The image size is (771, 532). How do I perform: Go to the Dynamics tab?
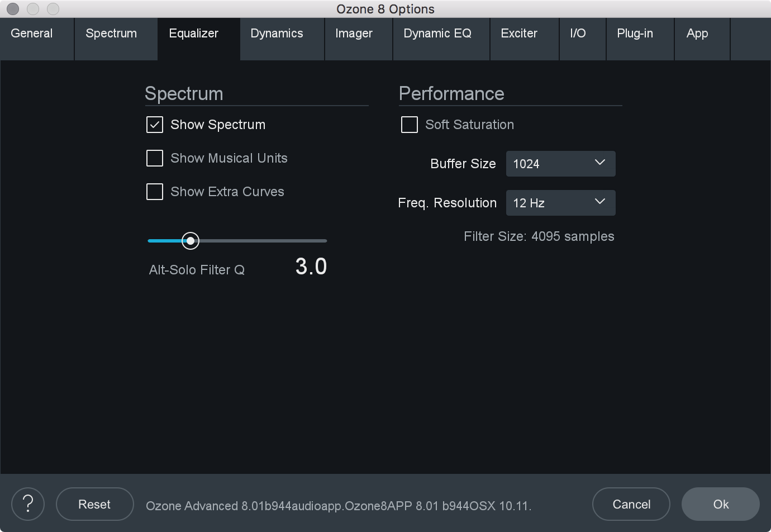click(282, 39)
